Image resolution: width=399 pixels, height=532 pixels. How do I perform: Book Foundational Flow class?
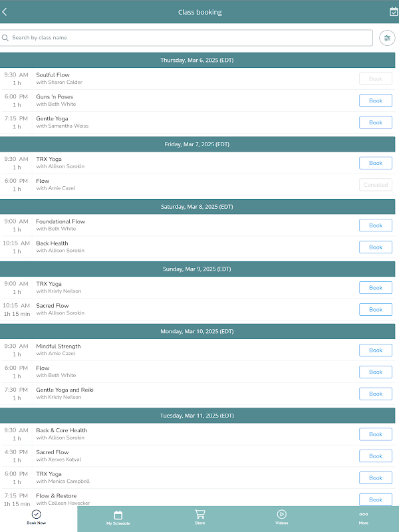375,225
